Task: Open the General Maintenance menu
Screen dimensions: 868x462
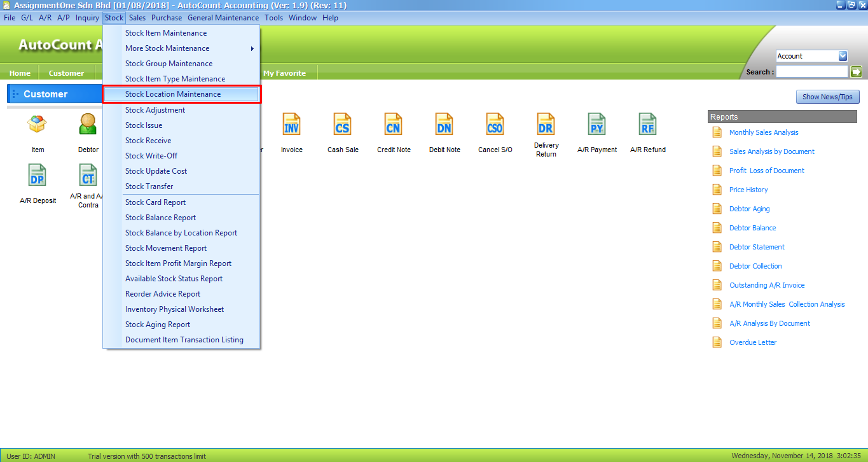Action: click(223, 18)
